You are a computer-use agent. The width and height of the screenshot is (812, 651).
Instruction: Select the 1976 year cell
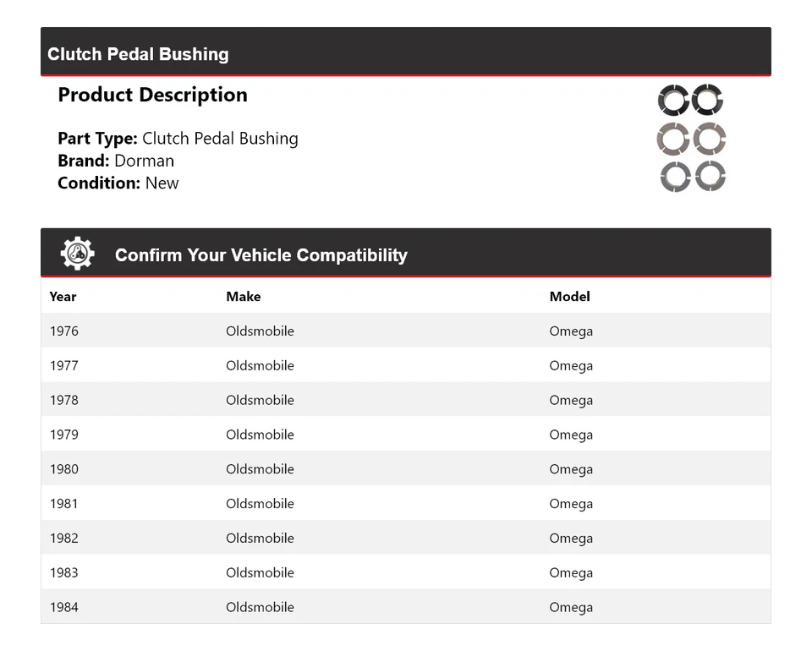(x=63, y=331)
